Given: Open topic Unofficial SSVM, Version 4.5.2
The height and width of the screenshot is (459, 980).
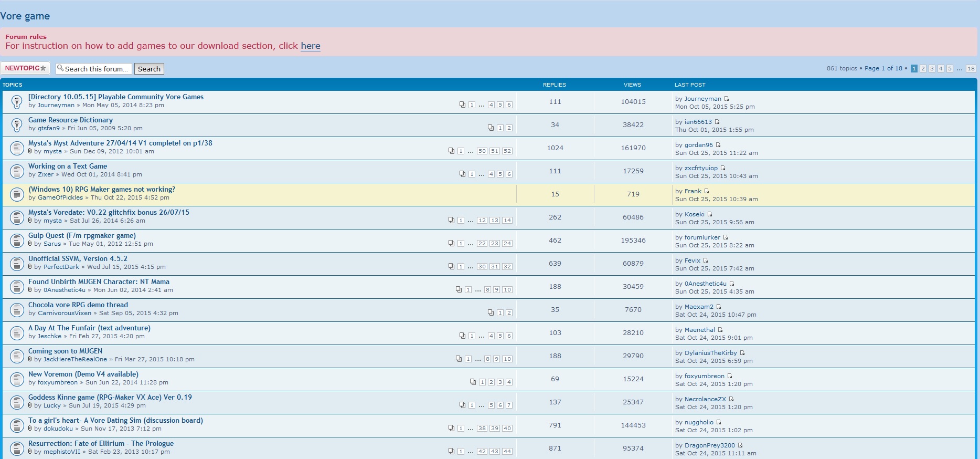Looking at the screenshot, I should [78, 258].
